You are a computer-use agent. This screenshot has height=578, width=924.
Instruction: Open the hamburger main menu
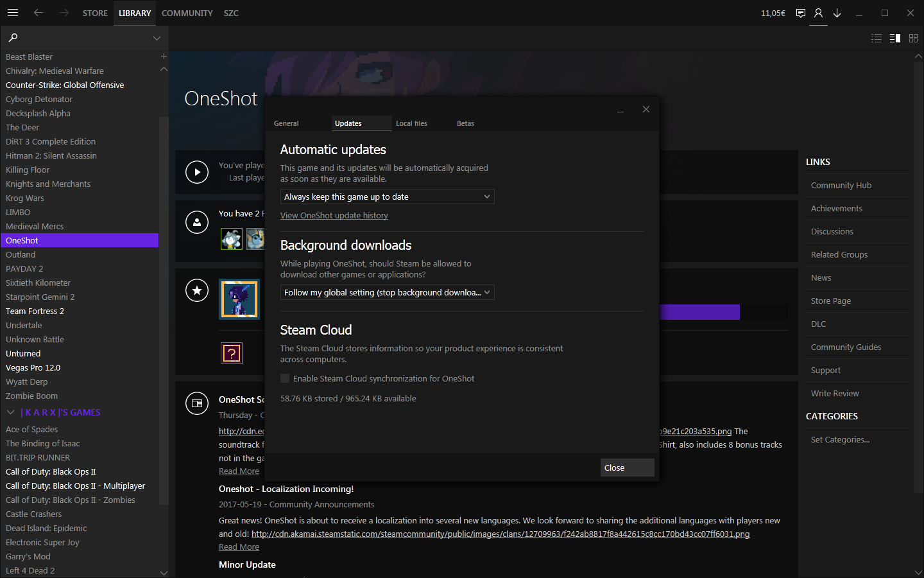click(x=13, y=13)
